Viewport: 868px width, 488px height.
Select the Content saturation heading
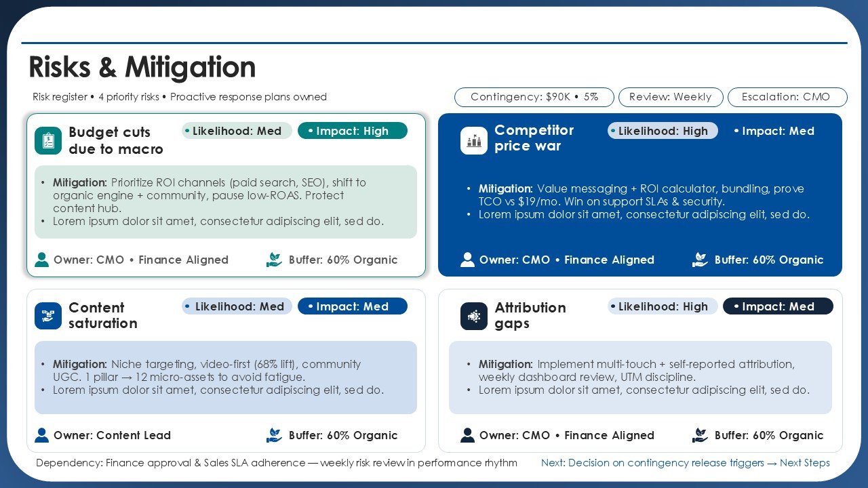[x=103, y=315]
